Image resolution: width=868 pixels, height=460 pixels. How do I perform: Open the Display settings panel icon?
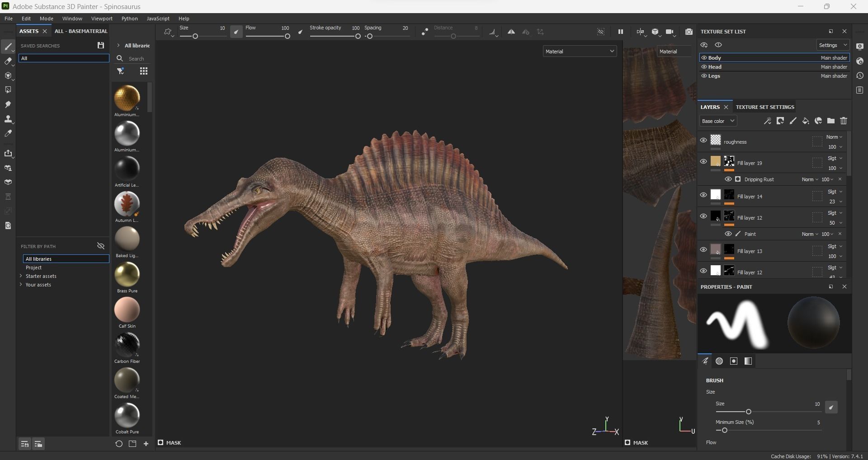(x=860, y=47)
